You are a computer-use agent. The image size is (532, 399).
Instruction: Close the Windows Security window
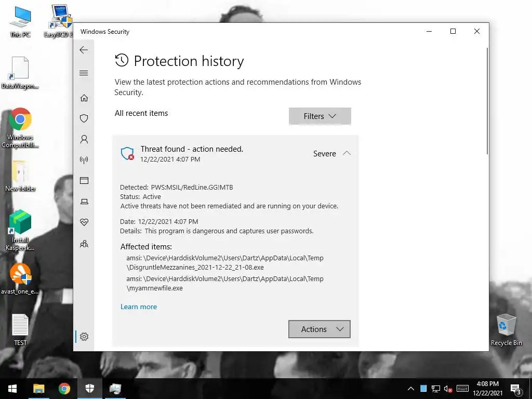click(477, 31)
